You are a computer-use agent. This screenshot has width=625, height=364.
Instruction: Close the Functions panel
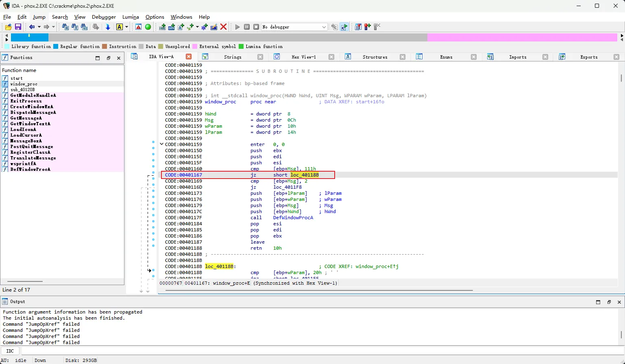(x=119, y=58)
